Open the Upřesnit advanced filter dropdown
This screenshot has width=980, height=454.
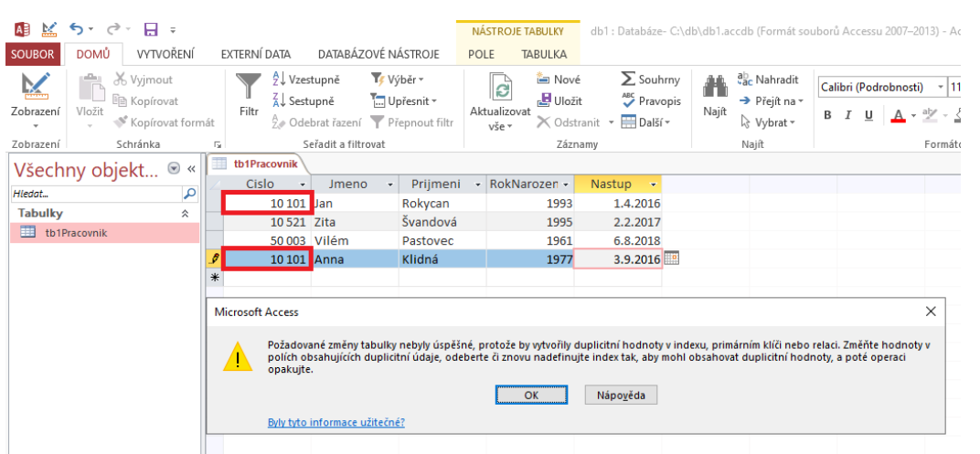pos(403,101)
